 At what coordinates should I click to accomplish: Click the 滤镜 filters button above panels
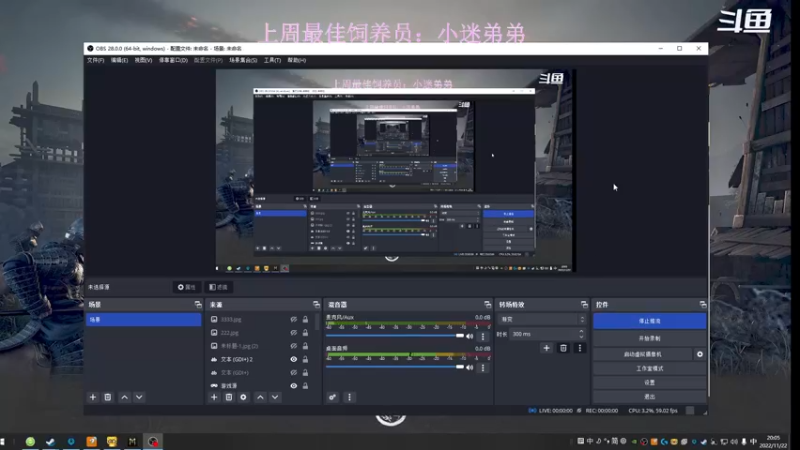pyautogui.click(x=218, y=287)
